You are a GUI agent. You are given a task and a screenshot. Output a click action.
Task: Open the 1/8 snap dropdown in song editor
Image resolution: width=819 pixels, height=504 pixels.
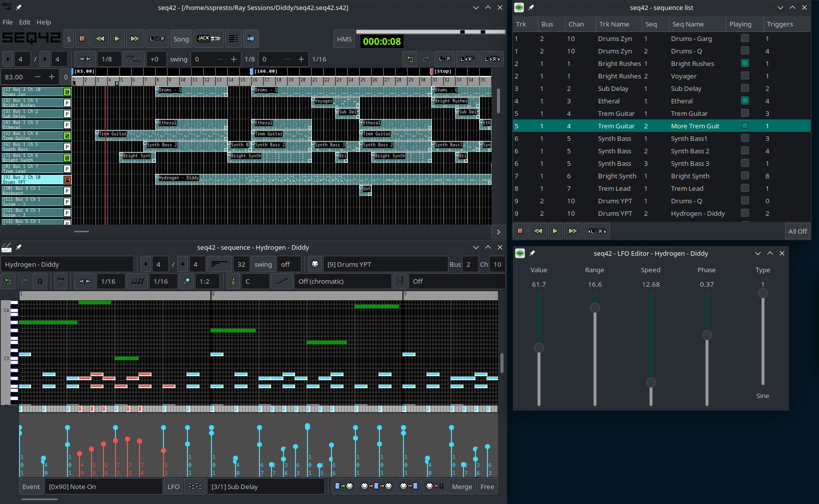[x=107, y=59]
